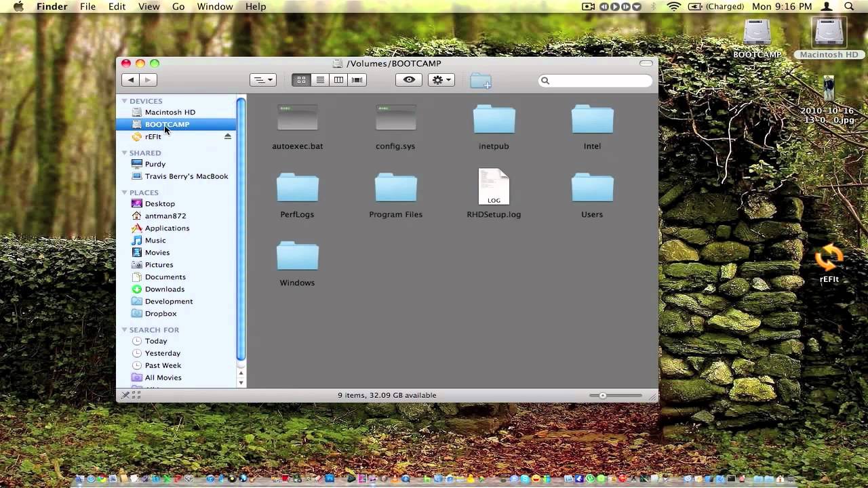Image resolution: width=868 pixels, height=488 pixels.
Task: Collapse the SHARED sidebar section
Action: 124,152
